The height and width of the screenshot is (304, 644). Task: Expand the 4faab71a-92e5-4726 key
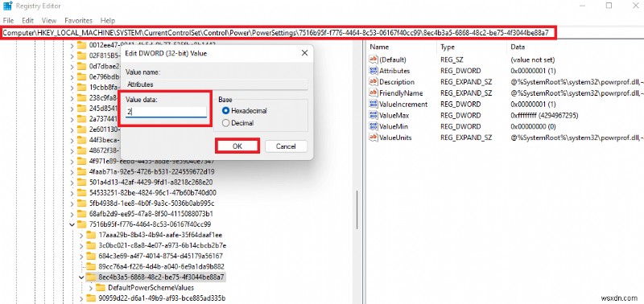click(x=72, y=171)
